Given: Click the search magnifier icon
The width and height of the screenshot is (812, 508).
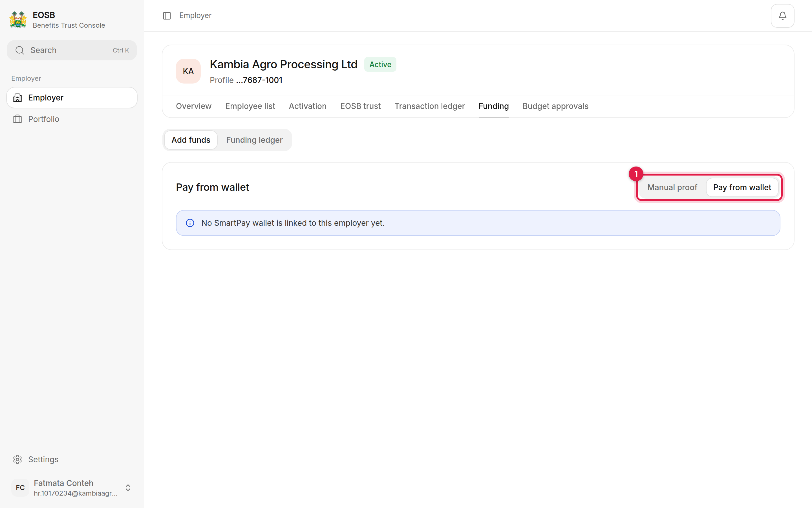Looking at the screenshot, I should pos(20,51).
